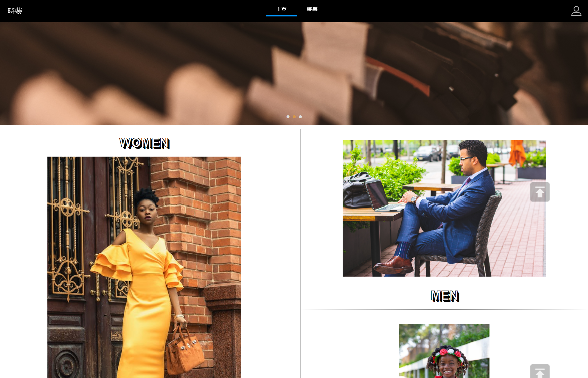Image resolution: width=588 pixels, height=378 pixels.
Task: Open the user account profile icon
Action: pos(576,11)
